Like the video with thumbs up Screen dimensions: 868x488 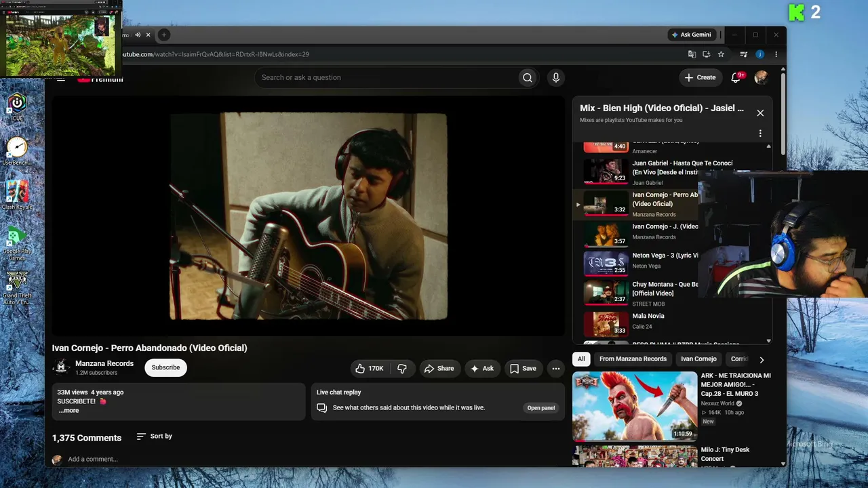pyautogui.click(x=369, y=368)
